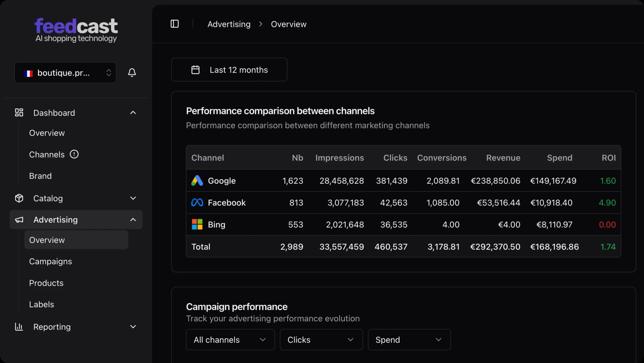Open Campaigns page in sidebar
Image resolution: width=644 pixels, height=363 pixels.
pyautogui.click(x=51, y=261)
